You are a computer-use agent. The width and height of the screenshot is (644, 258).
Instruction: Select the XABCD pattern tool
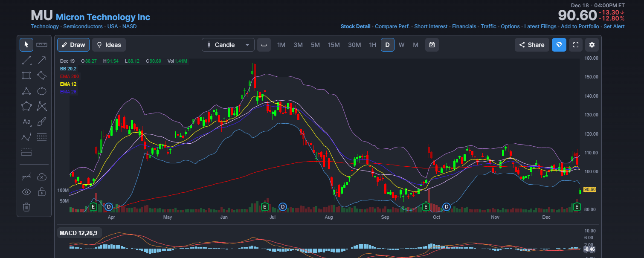click(42, 106)
